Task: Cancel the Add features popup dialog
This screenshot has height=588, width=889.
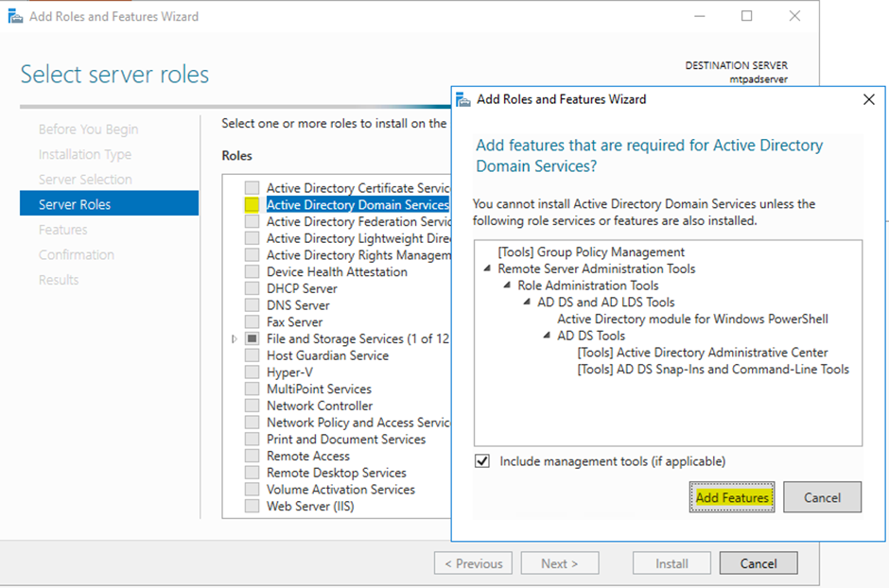Action: coord(822,497)
